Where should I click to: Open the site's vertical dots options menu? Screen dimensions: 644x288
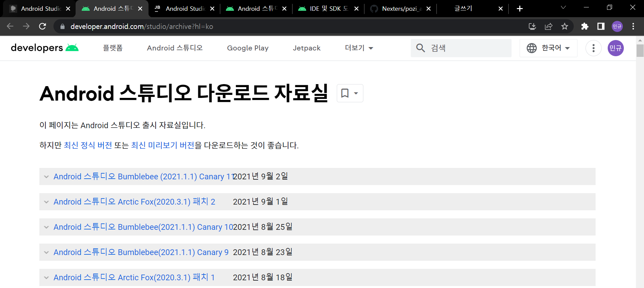594,48
